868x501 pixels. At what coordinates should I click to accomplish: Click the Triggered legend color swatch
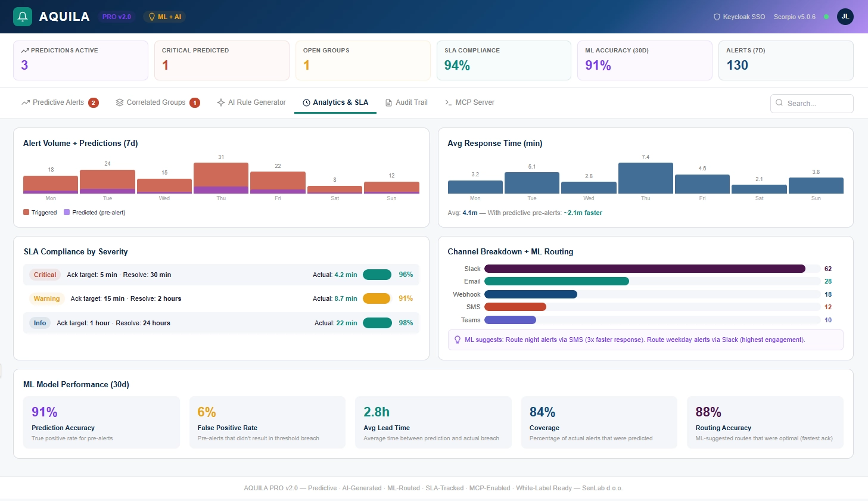point(26,212)
